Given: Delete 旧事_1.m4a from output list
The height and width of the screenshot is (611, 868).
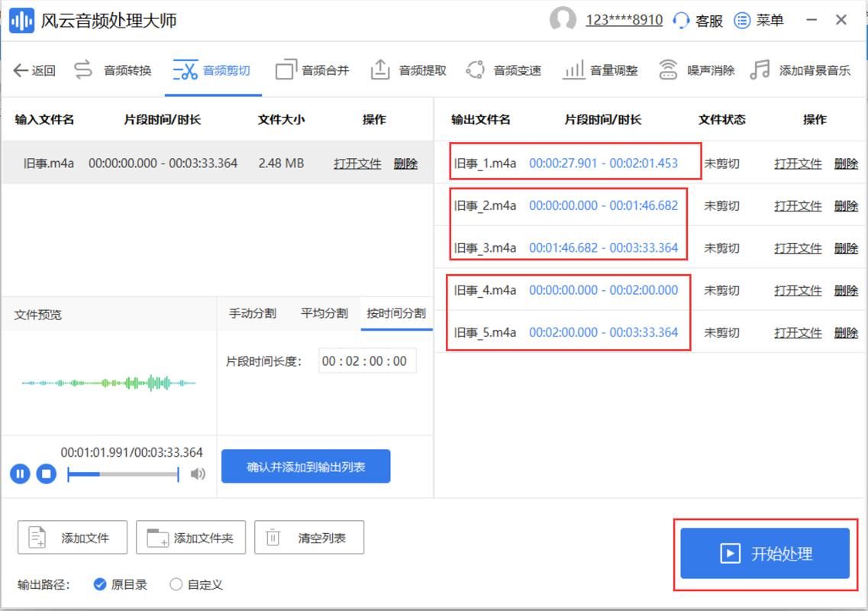Looking at the screenshot, I should coord(846,163).
